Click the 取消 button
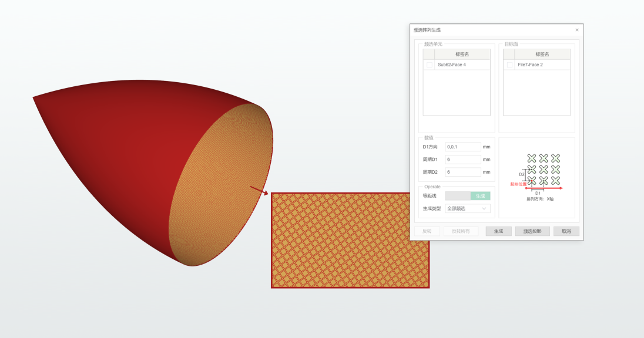Viewport: 644px width, 338px height. 566,231
